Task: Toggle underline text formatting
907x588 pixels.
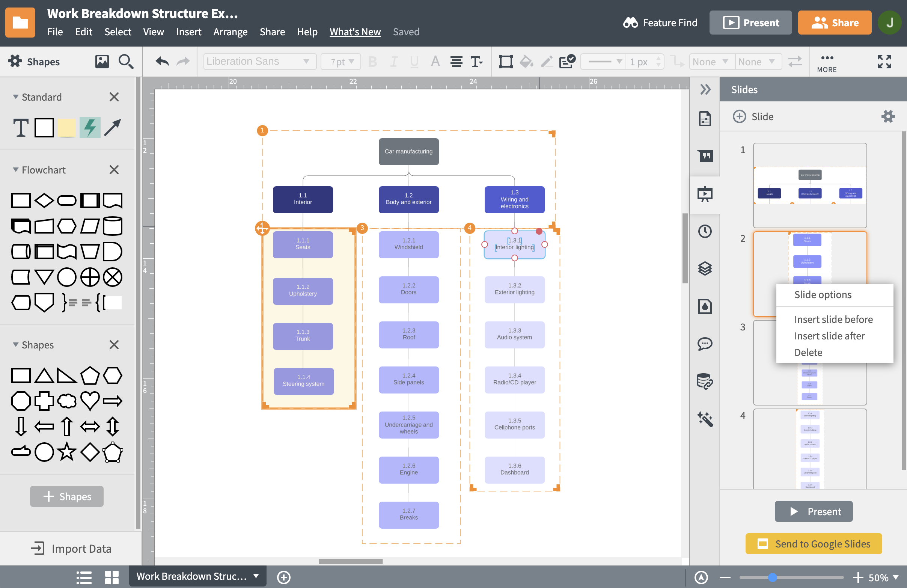Action: click(413, 61)
